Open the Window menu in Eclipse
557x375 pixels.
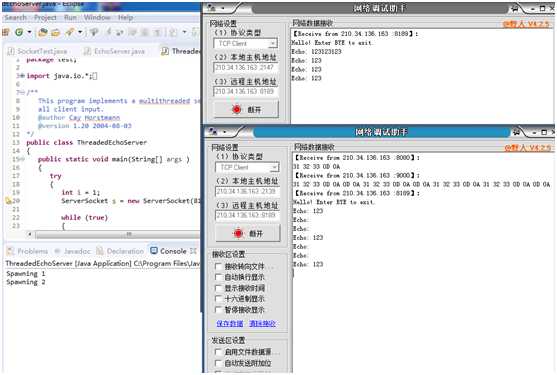point(97,18)
